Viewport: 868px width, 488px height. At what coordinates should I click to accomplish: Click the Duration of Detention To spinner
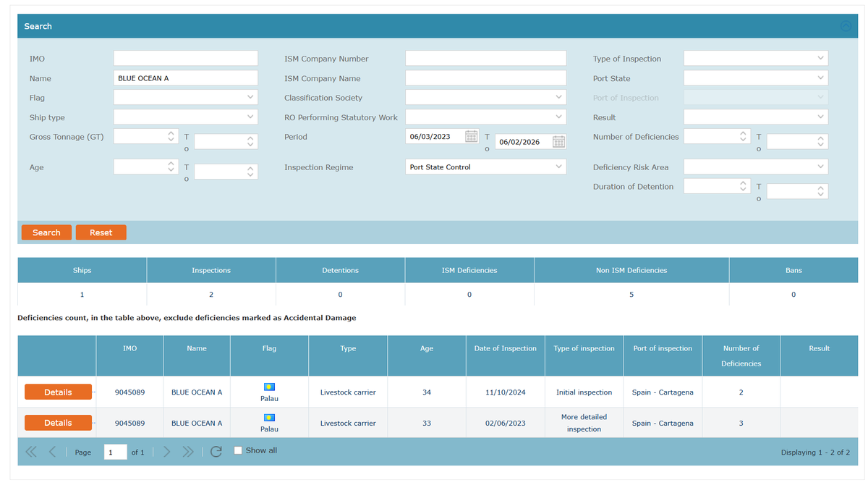coord(797,192)
